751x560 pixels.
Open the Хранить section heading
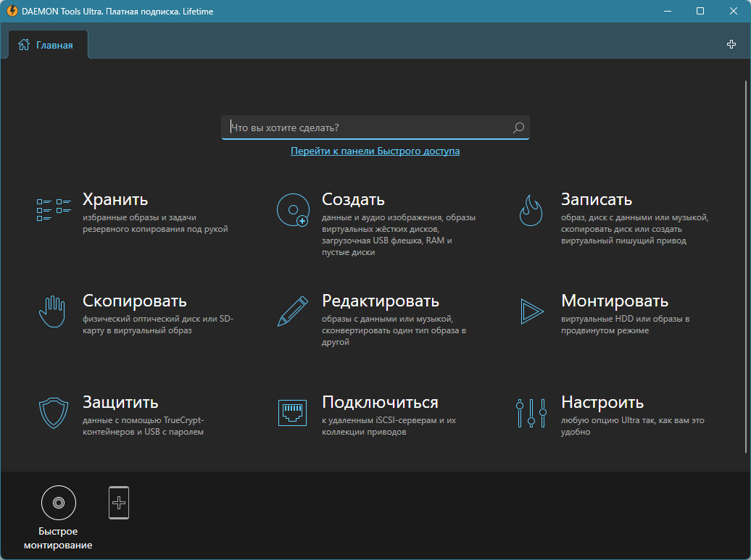[115, 199]
